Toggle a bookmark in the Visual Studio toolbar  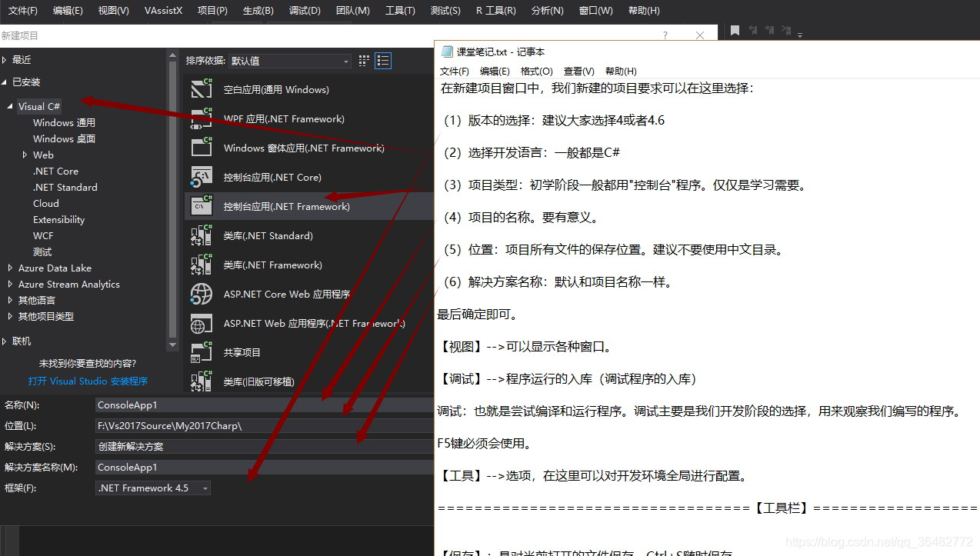[735, 31]
